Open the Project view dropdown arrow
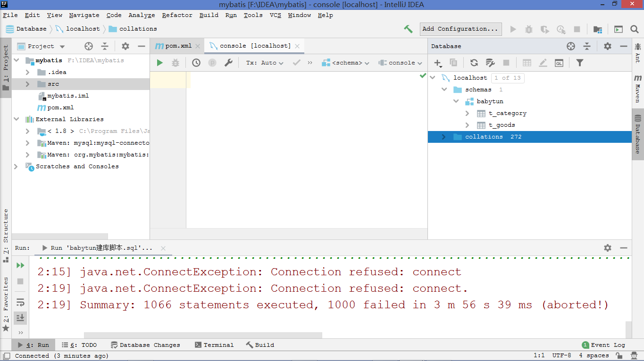This screenshot has height=361, width=644. click(x=62, y=47)
